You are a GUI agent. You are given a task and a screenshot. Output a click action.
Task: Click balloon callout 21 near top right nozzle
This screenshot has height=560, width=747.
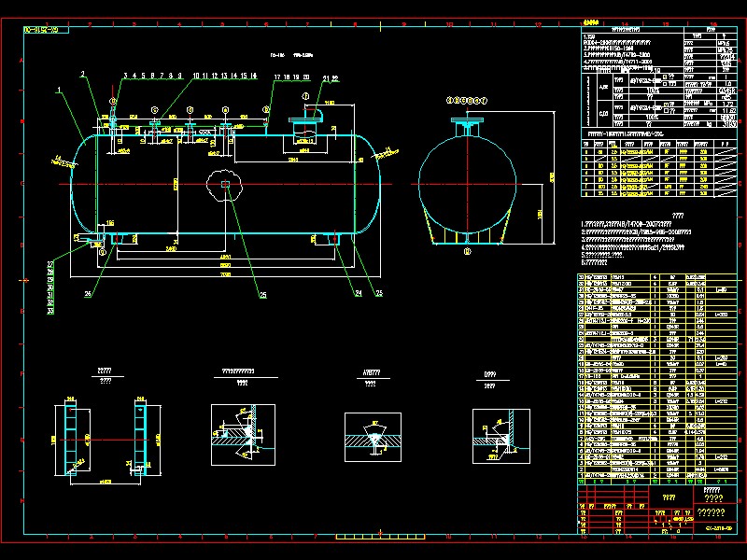click(x=327, y=77)
